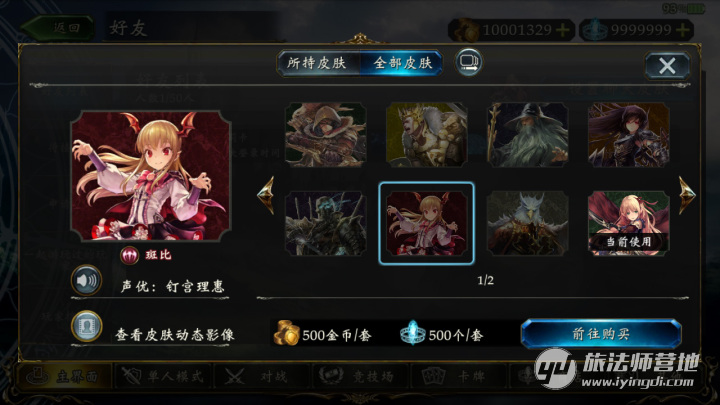Add more gold with the plus icon
The image size is (720, 405).
[562, 30]
